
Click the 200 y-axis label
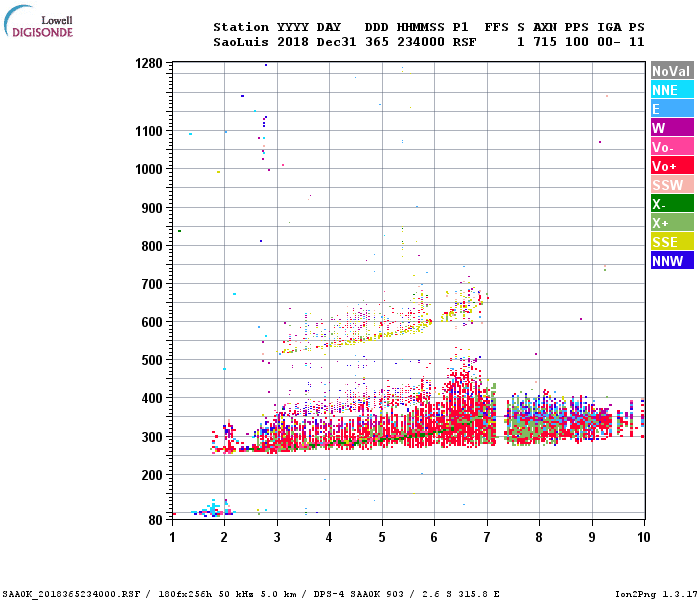click(x=152, y=475)
